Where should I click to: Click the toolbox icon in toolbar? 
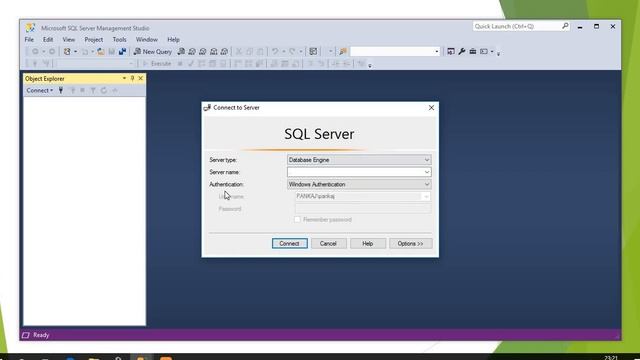(x=473, y=51)
